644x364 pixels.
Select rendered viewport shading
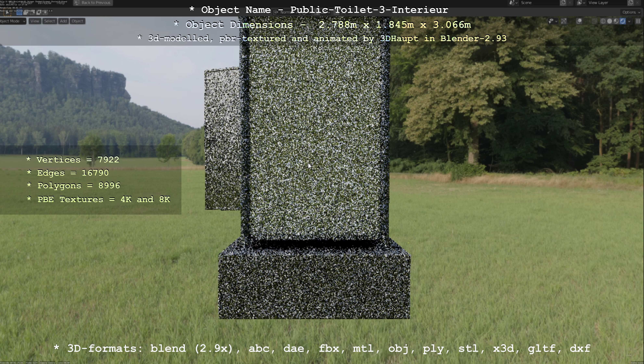(623, 21)
